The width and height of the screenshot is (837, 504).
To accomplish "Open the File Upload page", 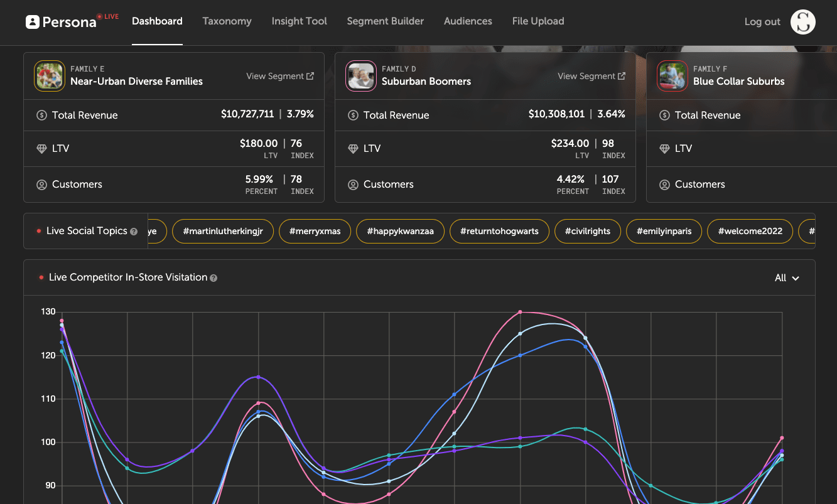I will [537, 21].
